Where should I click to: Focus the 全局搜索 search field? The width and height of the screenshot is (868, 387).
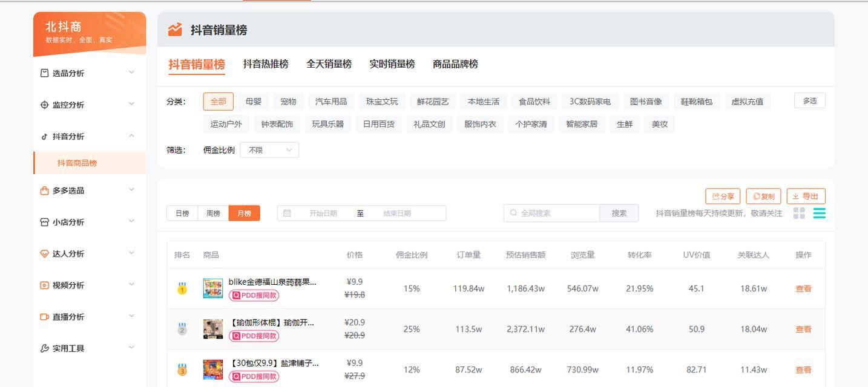pyautogui.click(x=551, y=213)
